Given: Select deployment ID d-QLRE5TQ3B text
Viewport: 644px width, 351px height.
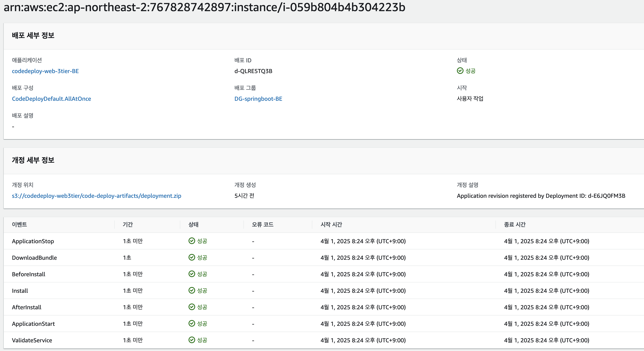Looking at the screenshot, I should click(x=253, y=71).
